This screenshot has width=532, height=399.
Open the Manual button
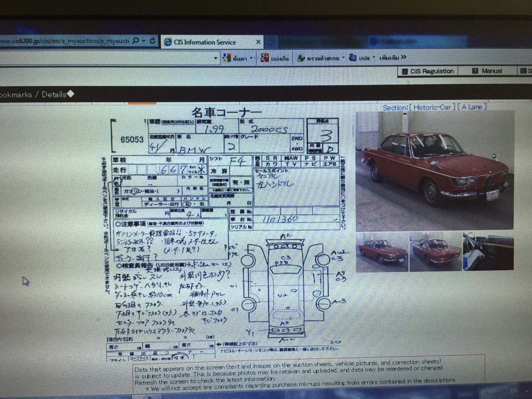point(487,71)
